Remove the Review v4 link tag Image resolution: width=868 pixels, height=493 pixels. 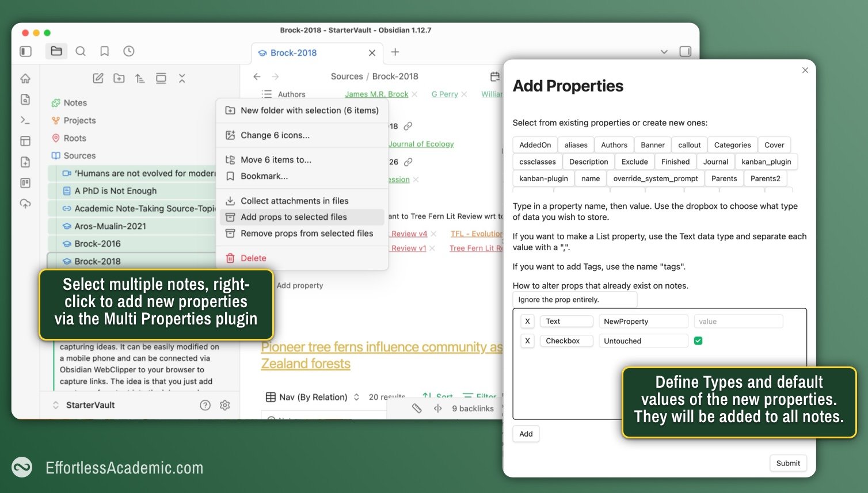click(x=433, y=234)
